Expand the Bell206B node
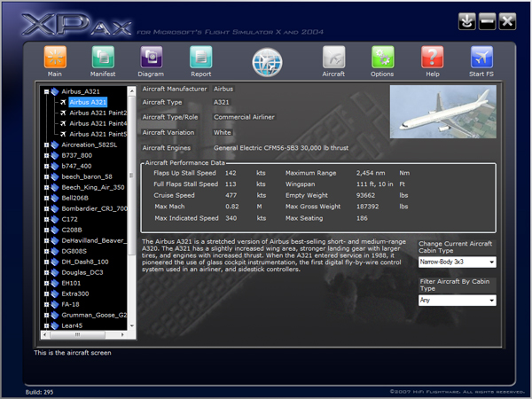This screenshot has height=399, width=532. tap(46, 198)
